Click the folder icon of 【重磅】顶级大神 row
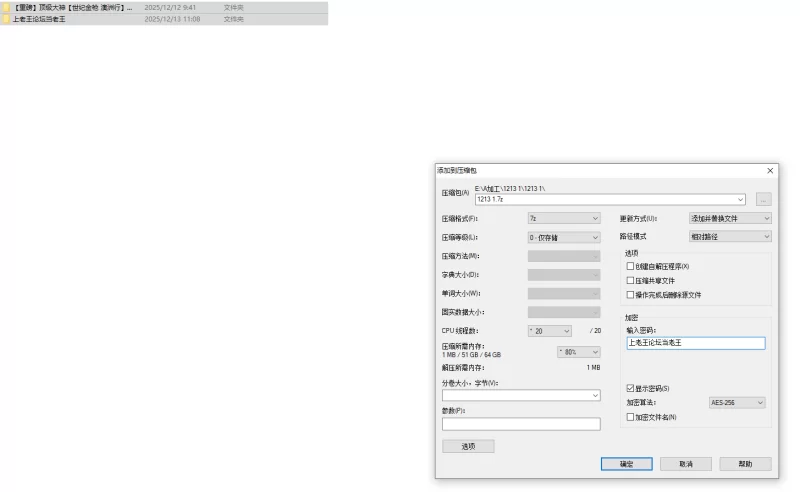The width and height of the screenshot is (800, 492). pyautogui.click(x=6, y=7)
